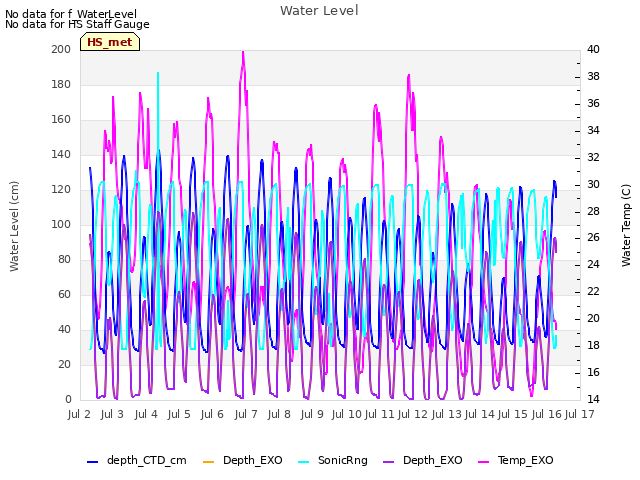Click the Jul 2 x-axis tick label

pyautogui.click(x=79, y=414)
